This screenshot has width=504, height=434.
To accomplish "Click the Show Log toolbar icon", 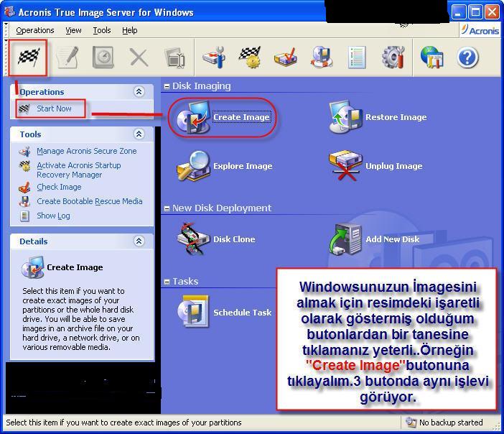I will (357, 57).
